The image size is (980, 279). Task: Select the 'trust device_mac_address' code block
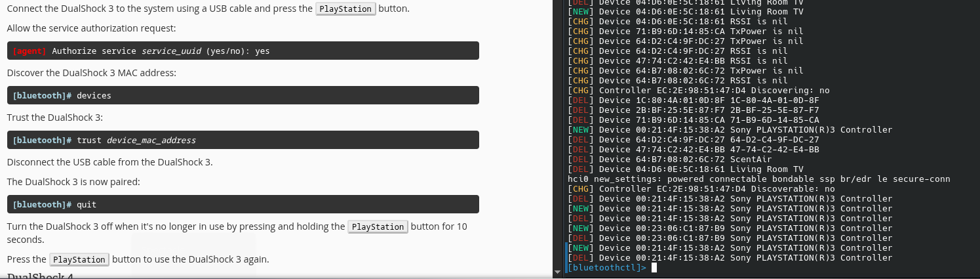[243, 140]
